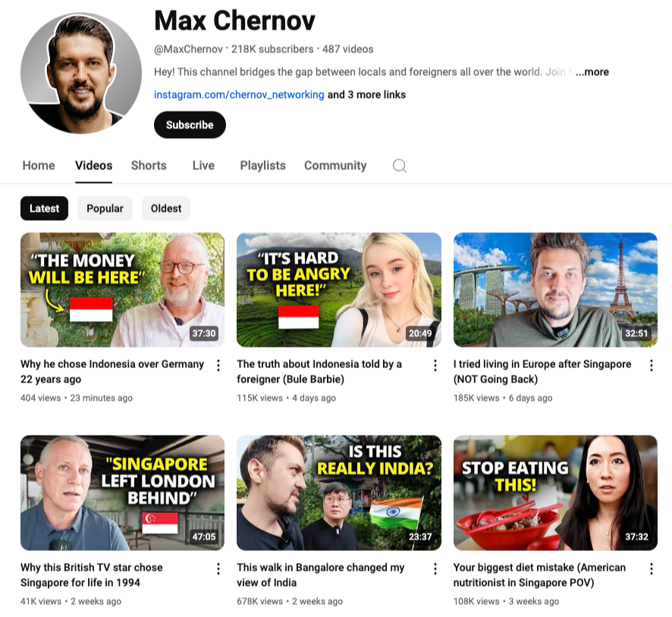Open options menu for Indonesia over Germany video

click(x=218, y=365)
